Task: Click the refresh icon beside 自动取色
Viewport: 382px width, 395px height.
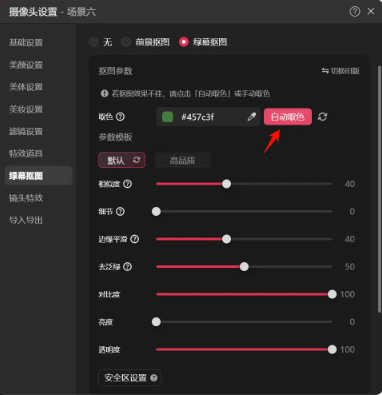Action: click(322, 117)
